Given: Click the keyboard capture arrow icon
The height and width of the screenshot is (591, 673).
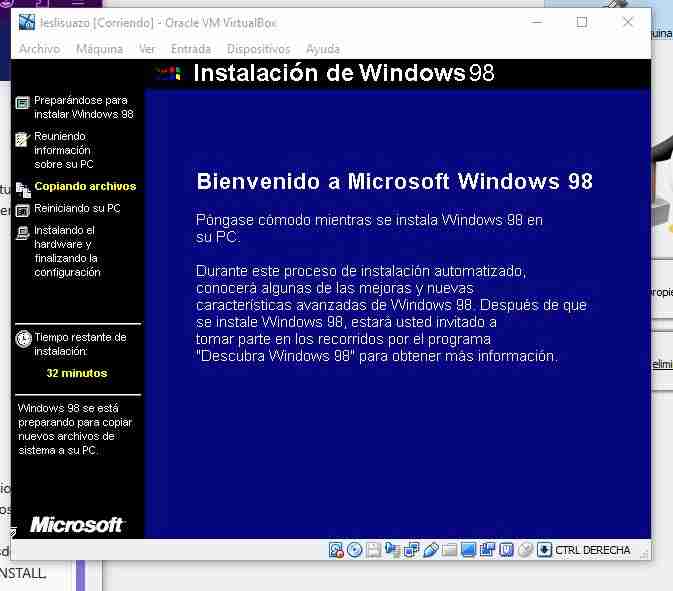Looking at the screenshot, I should pos(544,550).
